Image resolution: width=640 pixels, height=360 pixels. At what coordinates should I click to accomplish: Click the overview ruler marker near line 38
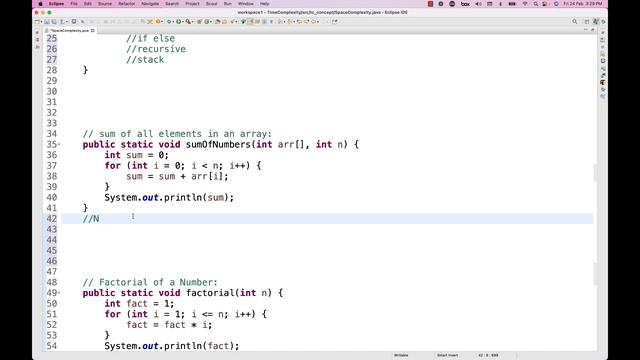tap(595, 173)
